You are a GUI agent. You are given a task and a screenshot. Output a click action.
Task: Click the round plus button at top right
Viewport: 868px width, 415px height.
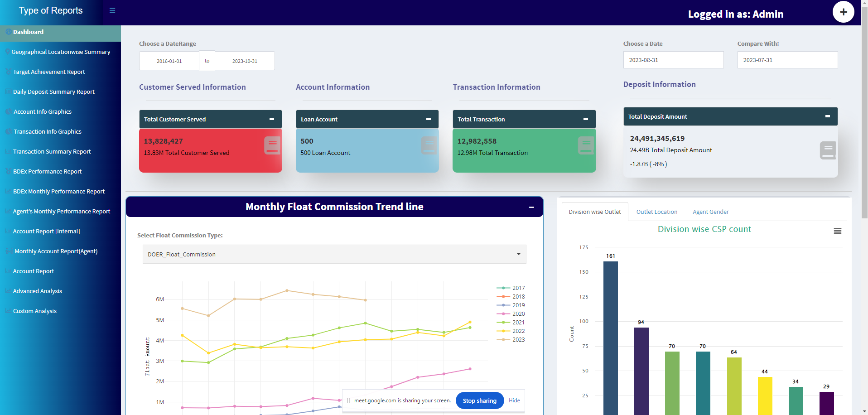tap(843, 12)
